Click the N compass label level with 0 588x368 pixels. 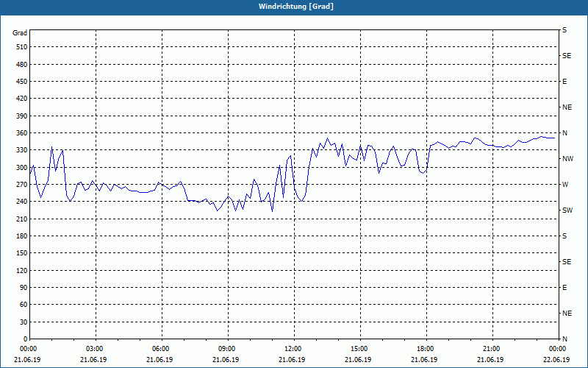pyautogui.click(x=564, y=339)
